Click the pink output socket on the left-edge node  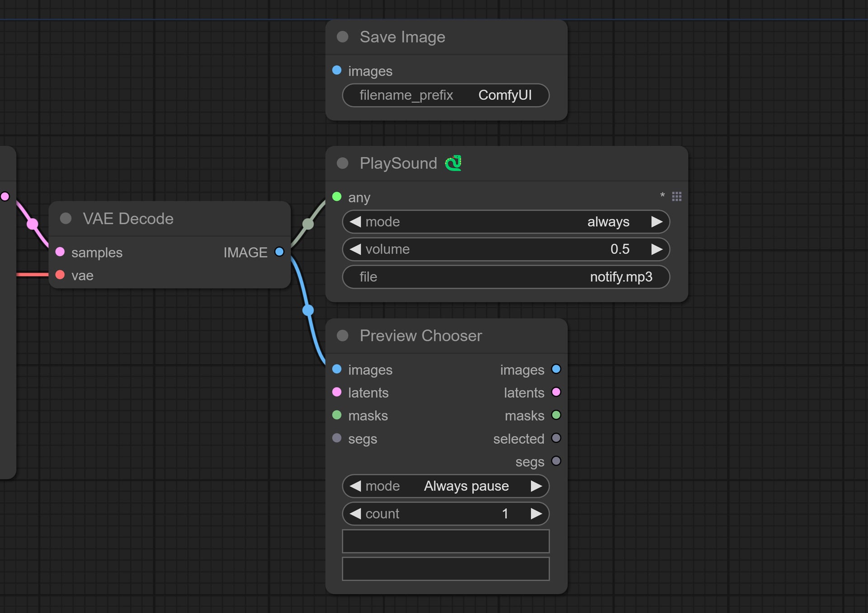click(x=5, y=196)
